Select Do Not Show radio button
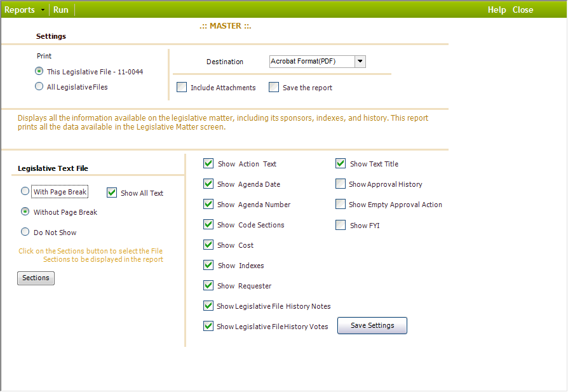568x392 pixels. click(x=25, y=231)
